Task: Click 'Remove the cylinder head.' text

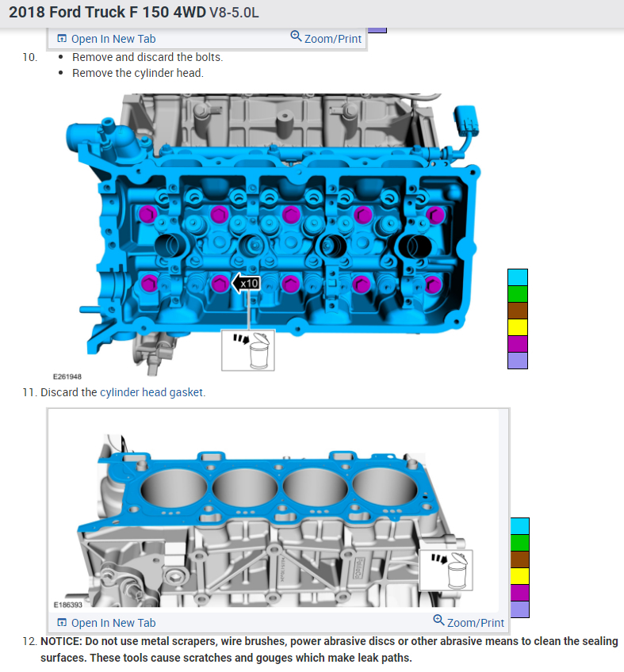Action: coord(138,73)
